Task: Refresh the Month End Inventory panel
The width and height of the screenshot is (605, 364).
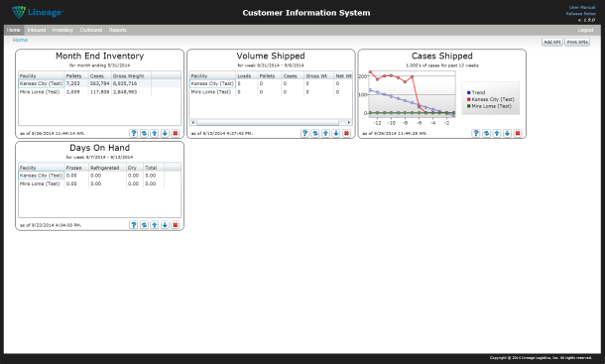Action: click(x=144, y=133)
